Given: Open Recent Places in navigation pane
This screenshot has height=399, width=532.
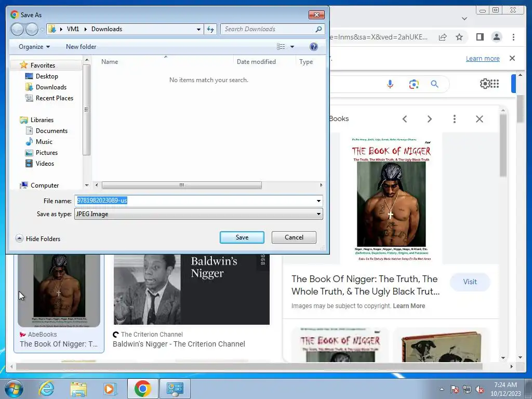Looking at the screenshot, I should [x=54, y=98].
